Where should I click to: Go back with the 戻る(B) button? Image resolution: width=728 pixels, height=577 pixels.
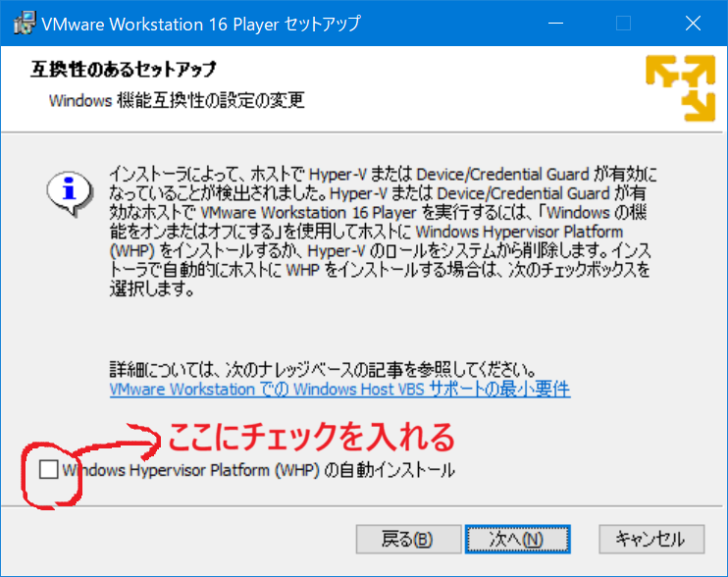pyautogui.click(x=408, y=539)
